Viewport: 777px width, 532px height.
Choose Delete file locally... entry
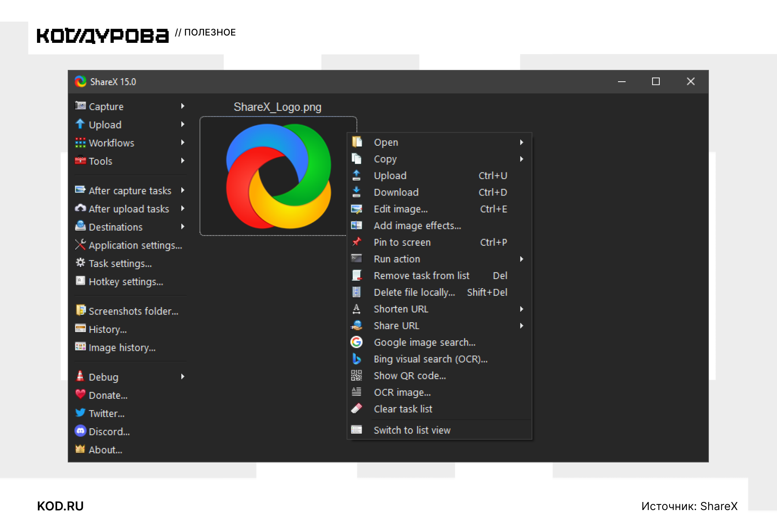(x=439, y=292)
